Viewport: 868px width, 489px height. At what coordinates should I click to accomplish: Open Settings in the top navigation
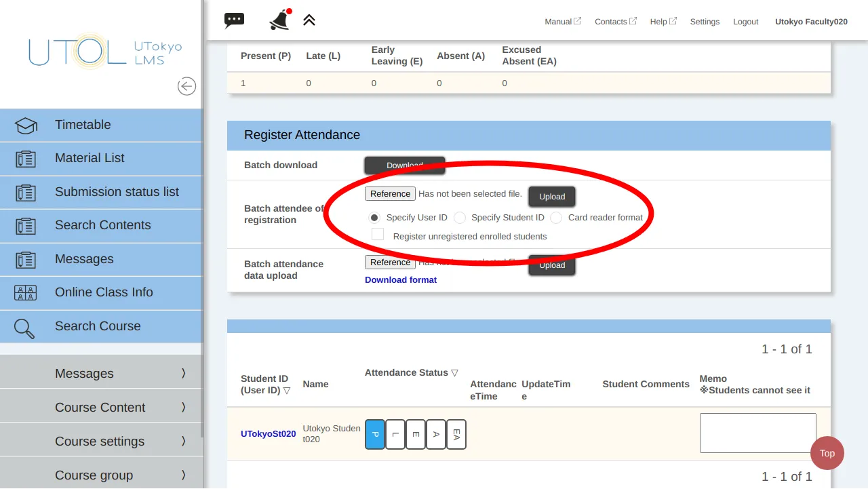[x=705, y=22]
